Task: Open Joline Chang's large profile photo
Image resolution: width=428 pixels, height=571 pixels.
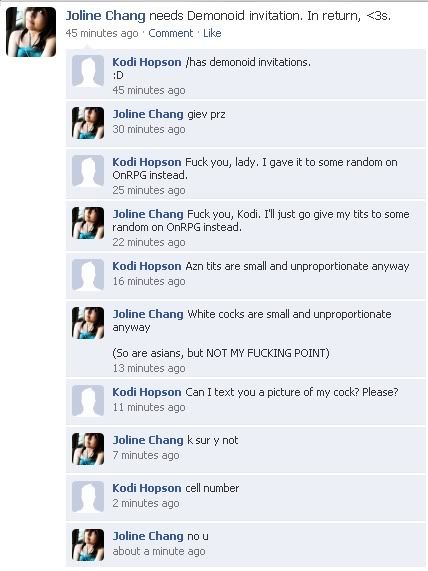Action: click(31, 32)
